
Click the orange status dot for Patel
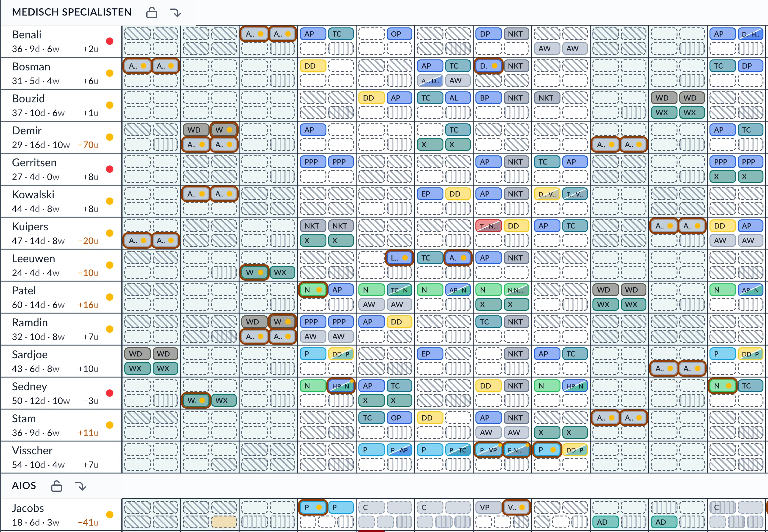click(x=110, y=297)
